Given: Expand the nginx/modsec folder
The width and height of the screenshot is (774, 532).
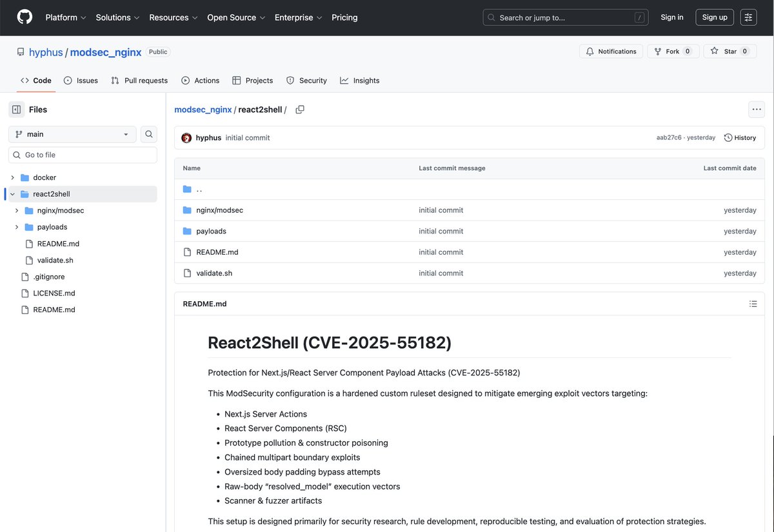Looking at the screenshot, I should [16, 210].
